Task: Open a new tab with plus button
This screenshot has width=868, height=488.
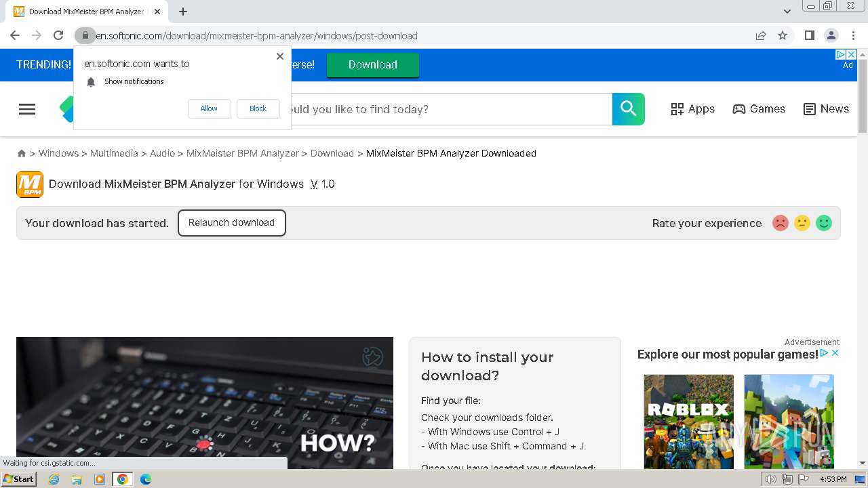Action: click(183, 12)
